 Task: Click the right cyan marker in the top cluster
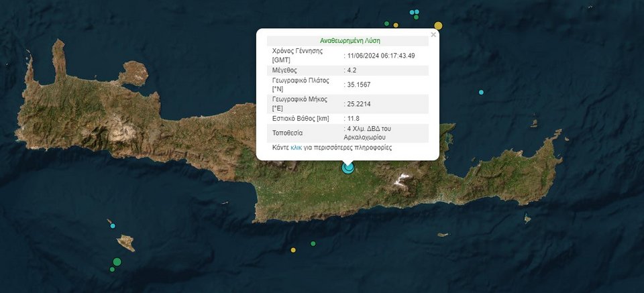click(x=418, y=12)
